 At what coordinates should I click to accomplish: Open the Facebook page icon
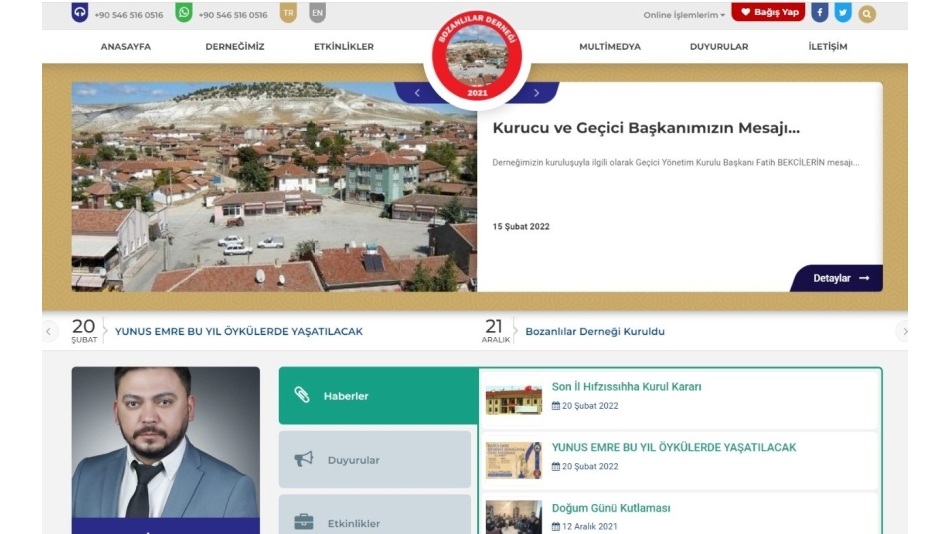(820, 13)
